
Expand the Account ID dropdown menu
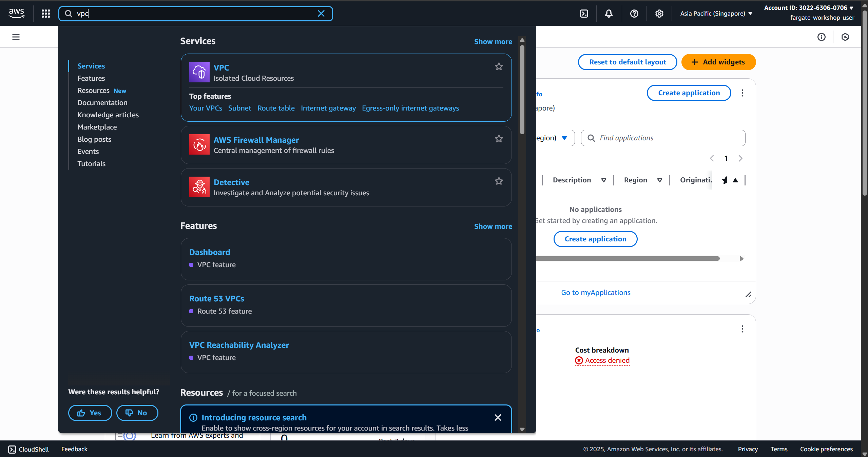(x=809, y=8)
